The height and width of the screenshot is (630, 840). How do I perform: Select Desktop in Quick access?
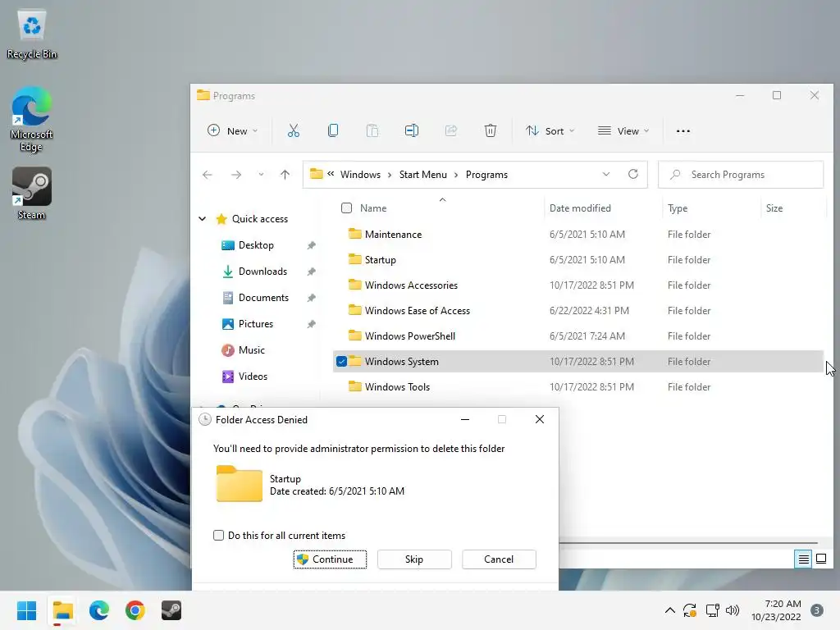[x=256, y=244]
